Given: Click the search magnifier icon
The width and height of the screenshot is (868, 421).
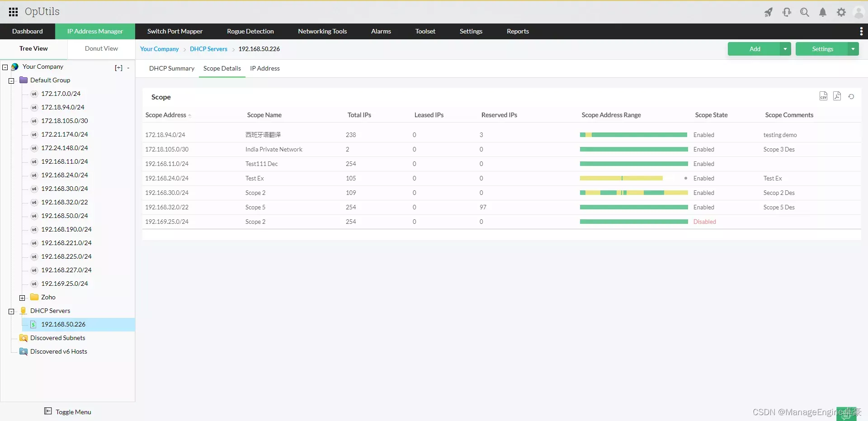Looking at the screenshot, I should [805, 12].
